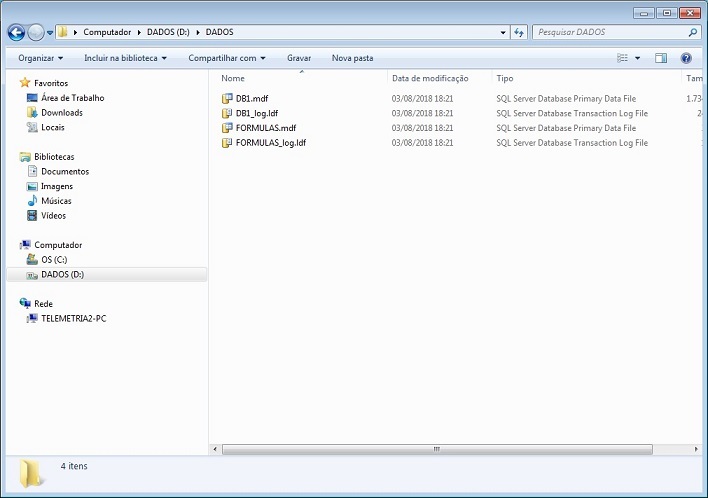Viewport: 708px width, 498px height.
Task: Open the Organizar menu
Action: (41, 58)
